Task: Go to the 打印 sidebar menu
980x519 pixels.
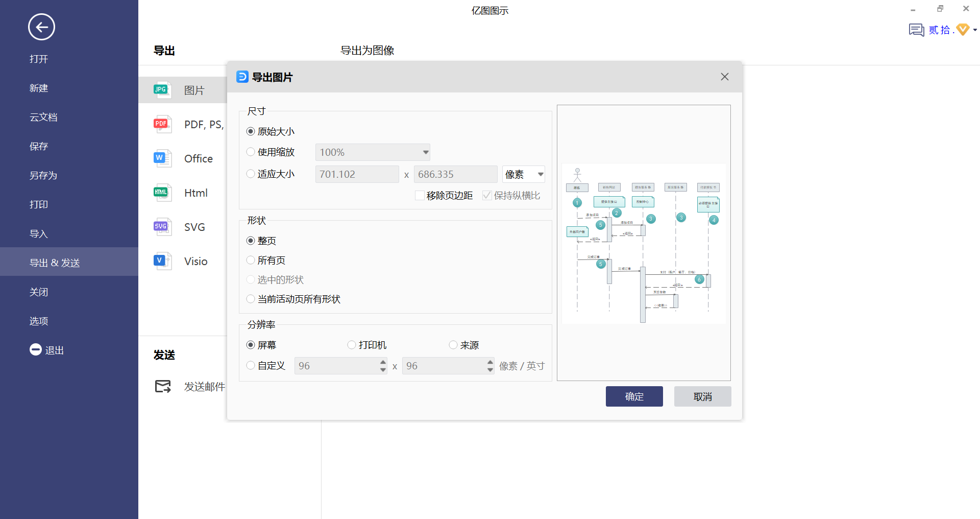Action: pyautogui.click(x=39, y=205)
